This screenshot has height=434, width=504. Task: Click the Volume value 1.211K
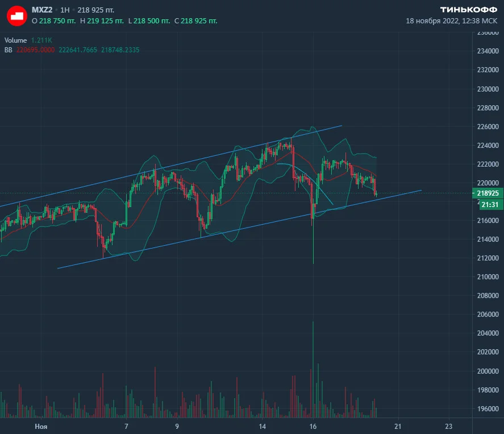[41, 40]
